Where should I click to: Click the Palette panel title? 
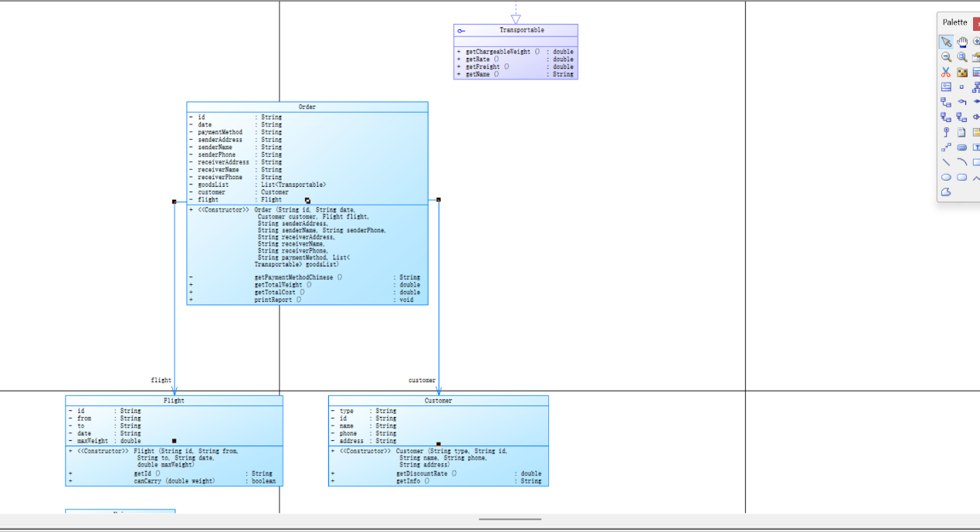coord(955,22)
